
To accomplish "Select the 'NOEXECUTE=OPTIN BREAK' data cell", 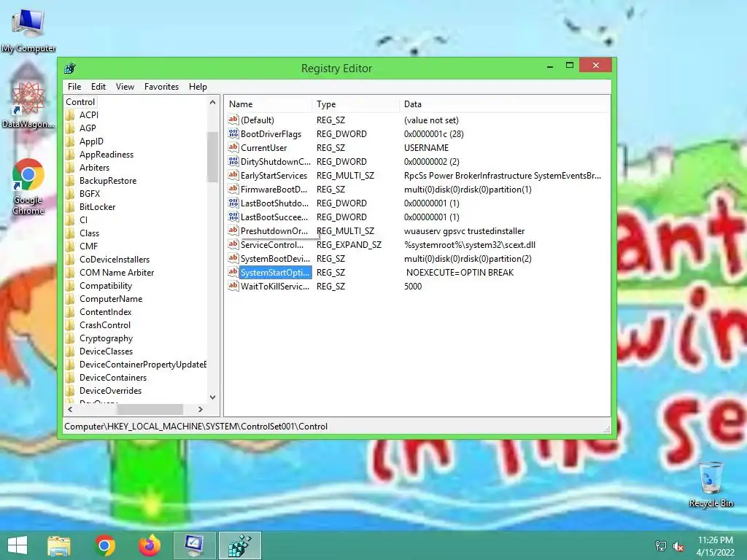I will pyautogui.click(x=460, y=273).
